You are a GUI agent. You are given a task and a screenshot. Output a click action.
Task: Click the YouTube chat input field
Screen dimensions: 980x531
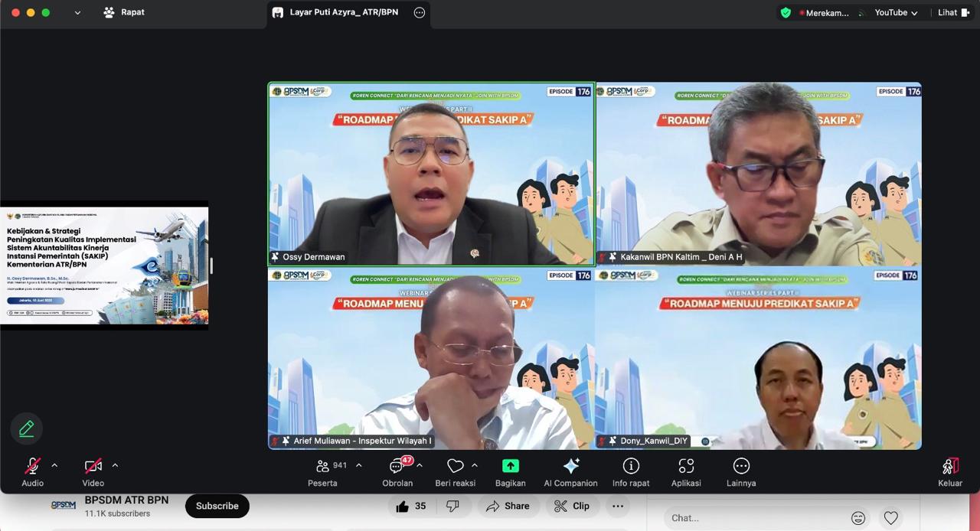[754, 518]
